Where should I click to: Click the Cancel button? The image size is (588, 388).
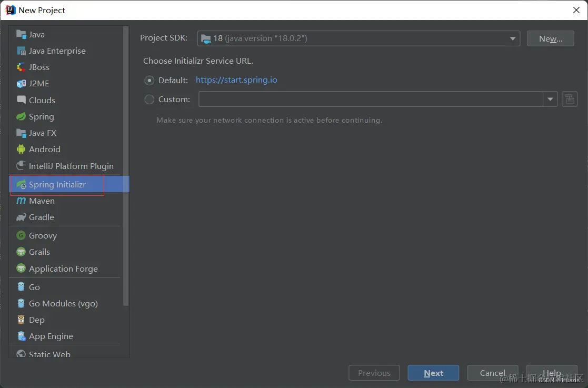(x=492, y=373)
